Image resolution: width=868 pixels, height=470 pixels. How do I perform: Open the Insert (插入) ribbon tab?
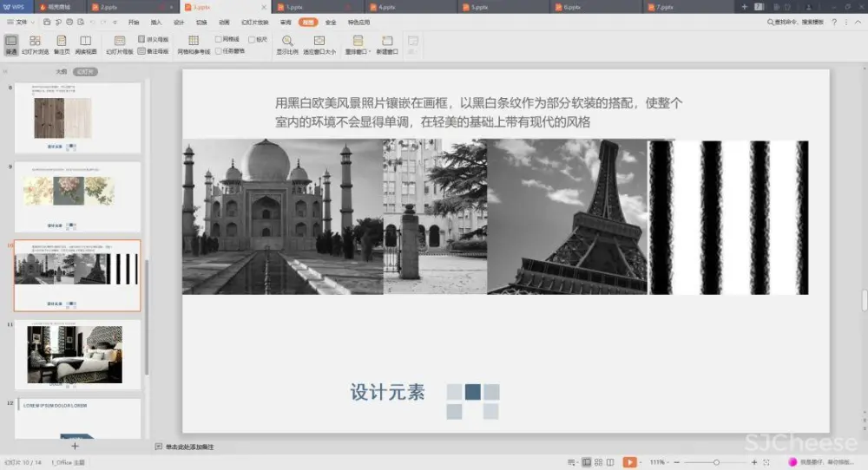(156, 23)
